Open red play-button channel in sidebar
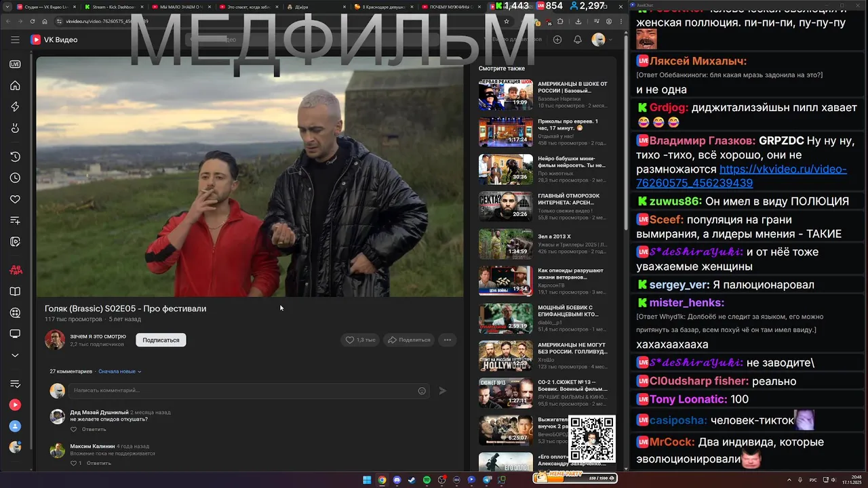The image size is (868, 488). 15,405
